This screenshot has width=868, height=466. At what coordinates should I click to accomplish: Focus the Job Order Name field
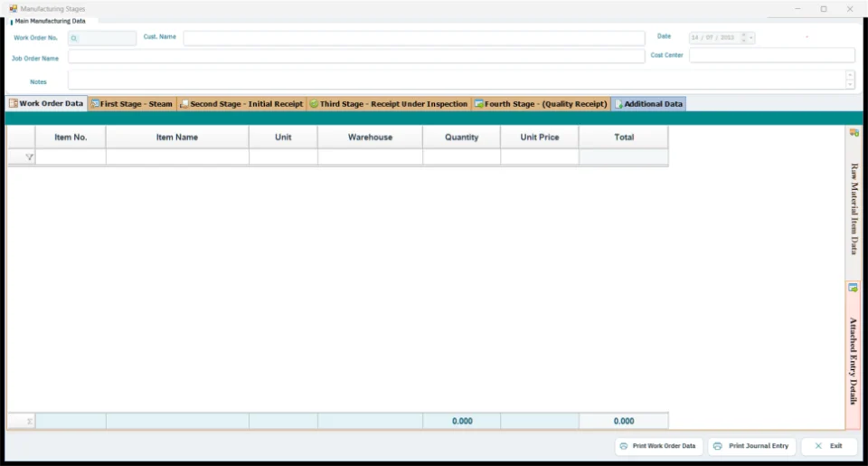tap(356, 56)
